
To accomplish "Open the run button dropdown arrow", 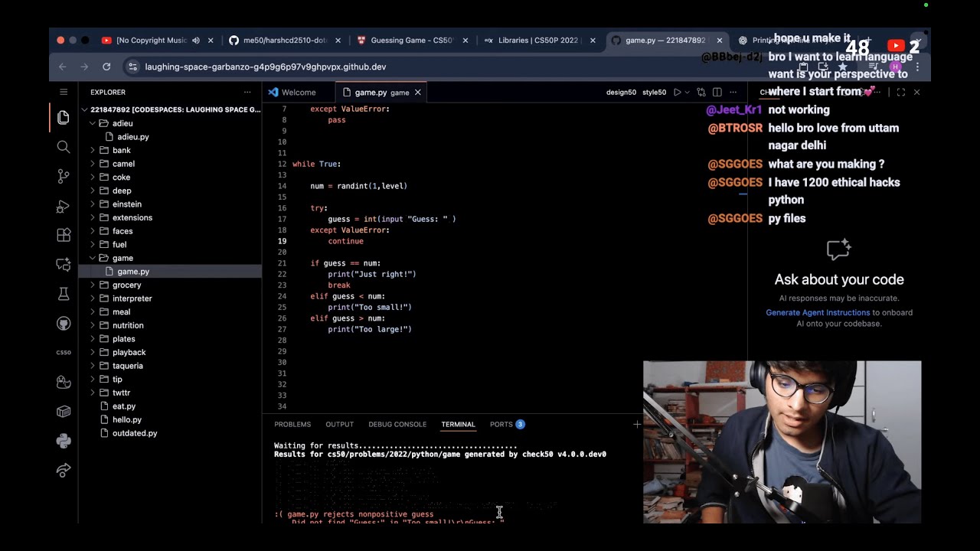I will point(687,93).
